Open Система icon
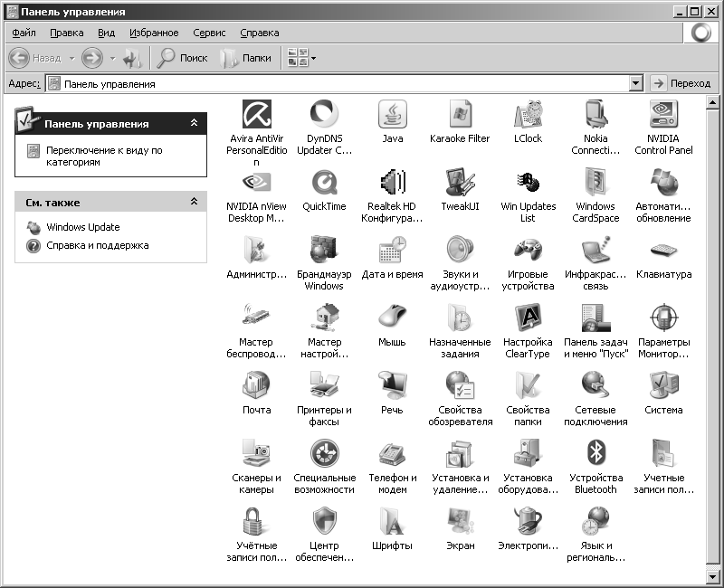 tap(663, 385)
